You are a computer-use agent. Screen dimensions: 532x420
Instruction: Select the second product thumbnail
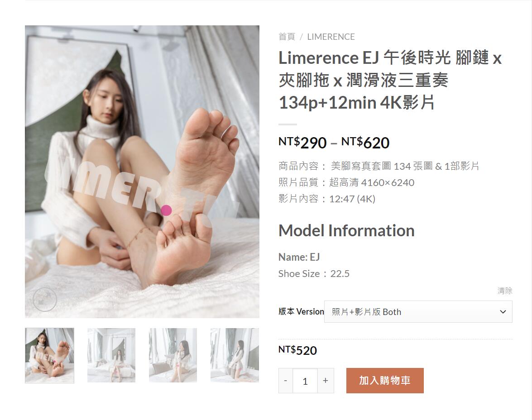coord(111,355)
